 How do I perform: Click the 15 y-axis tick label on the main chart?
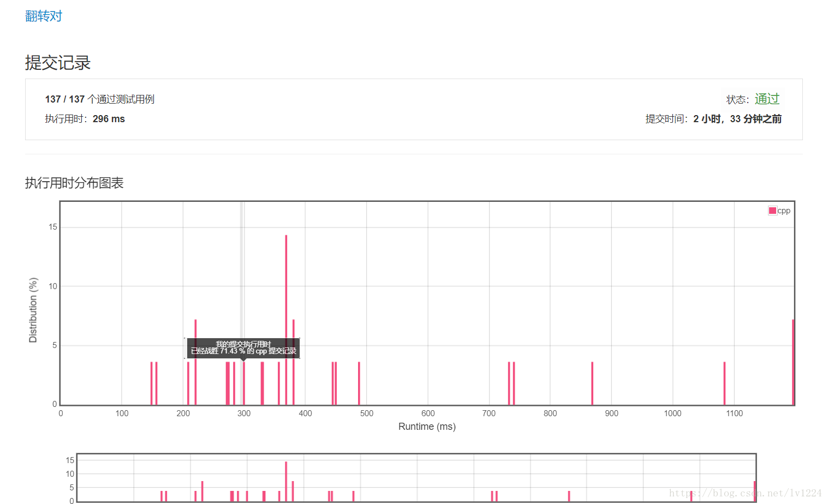point(53,227)
